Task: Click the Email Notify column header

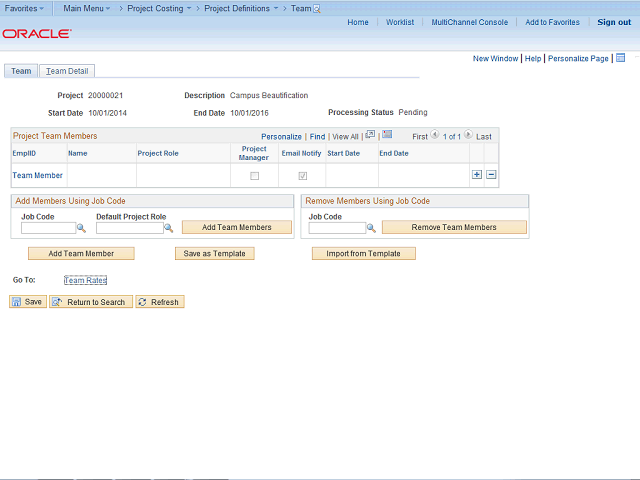Action: [x=301, y=153]
